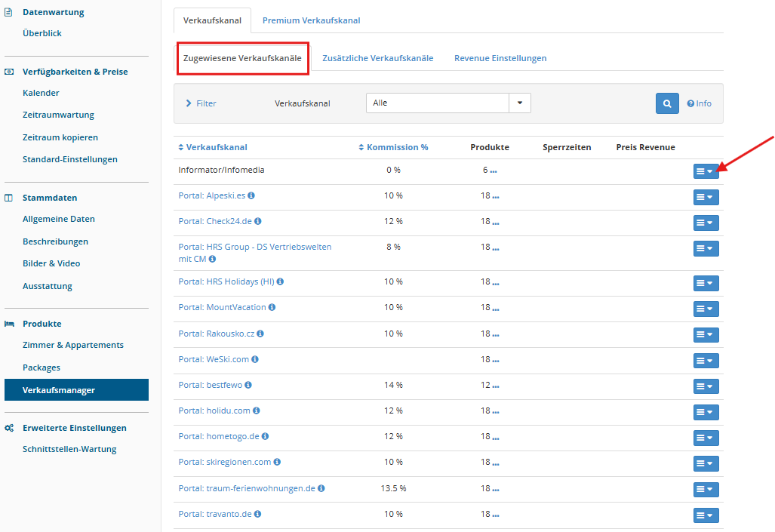Go to Kalender in the sidebar
775x532 pixels.
tap(41, 93)
